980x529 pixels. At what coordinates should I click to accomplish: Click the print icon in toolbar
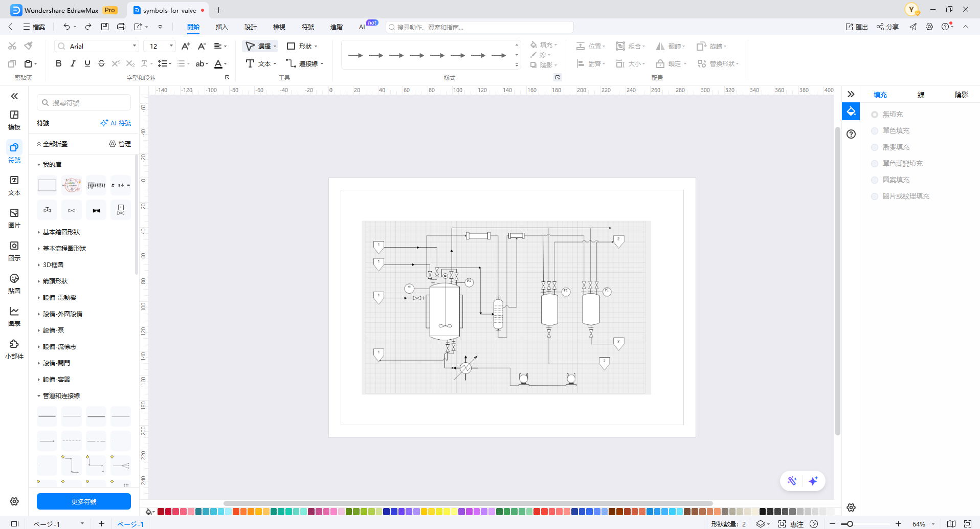121,27
